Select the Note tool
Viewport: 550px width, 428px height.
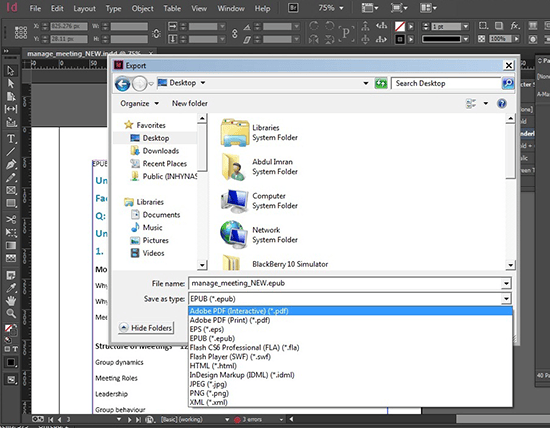11,275
